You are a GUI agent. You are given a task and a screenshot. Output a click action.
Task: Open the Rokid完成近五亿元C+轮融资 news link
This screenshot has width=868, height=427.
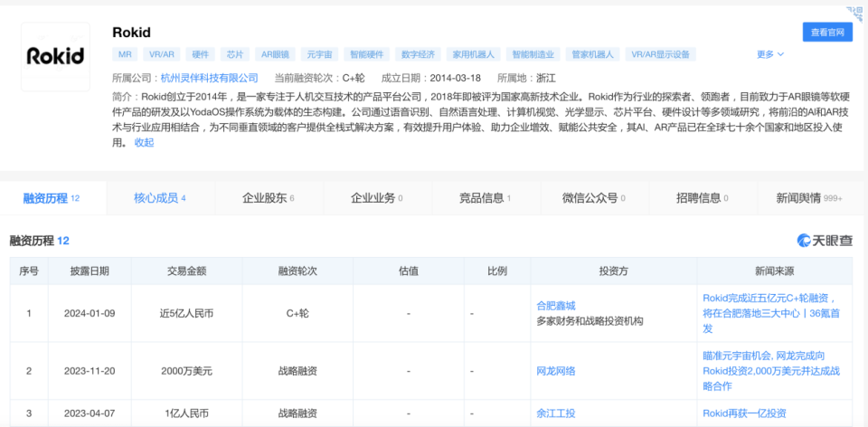click(x=772, y=313)
